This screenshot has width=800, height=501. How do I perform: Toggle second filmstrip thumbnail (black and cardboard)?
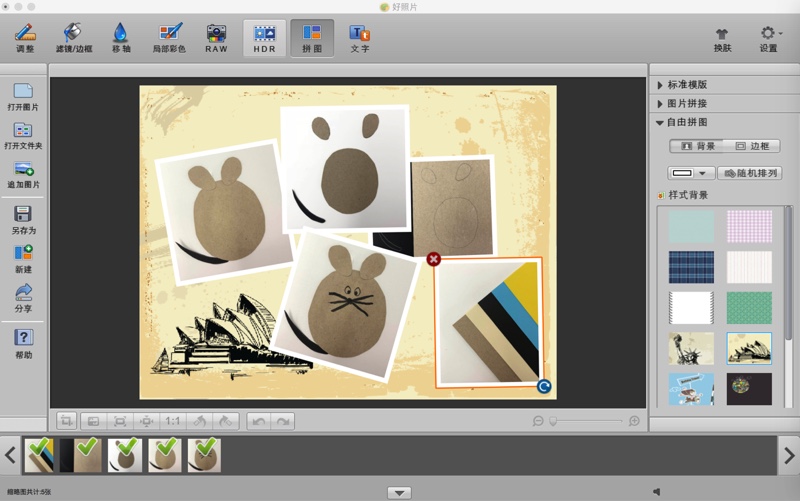click(x=81, y=455)
